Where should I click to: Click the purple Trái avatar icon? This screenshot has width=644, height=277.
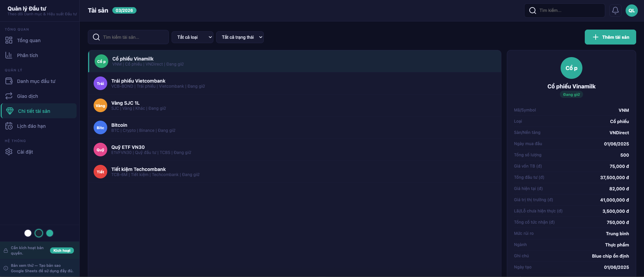100,84
